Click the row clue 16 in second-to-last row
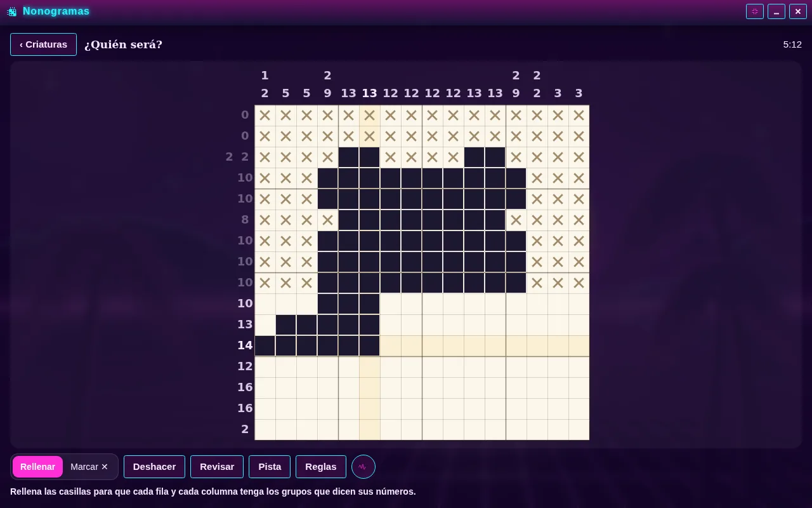Viewport: 812px width, 508px height. pyautogui.click(x=245, y=408)
